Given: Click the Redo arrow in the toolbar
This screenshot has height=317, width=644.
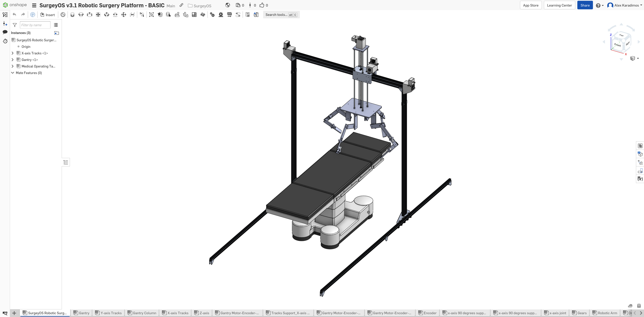Looking at the screenshot, I should (x=23, y=15).
